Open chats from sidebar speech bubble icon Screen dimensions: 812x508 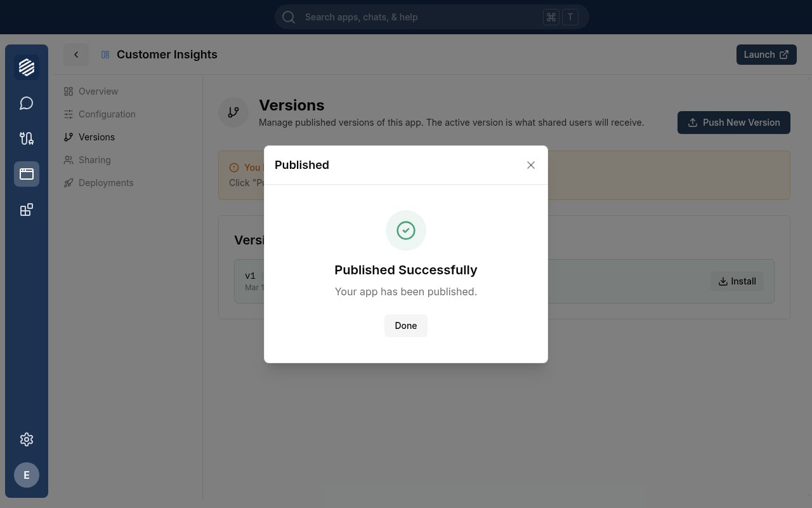click(27, 103)
